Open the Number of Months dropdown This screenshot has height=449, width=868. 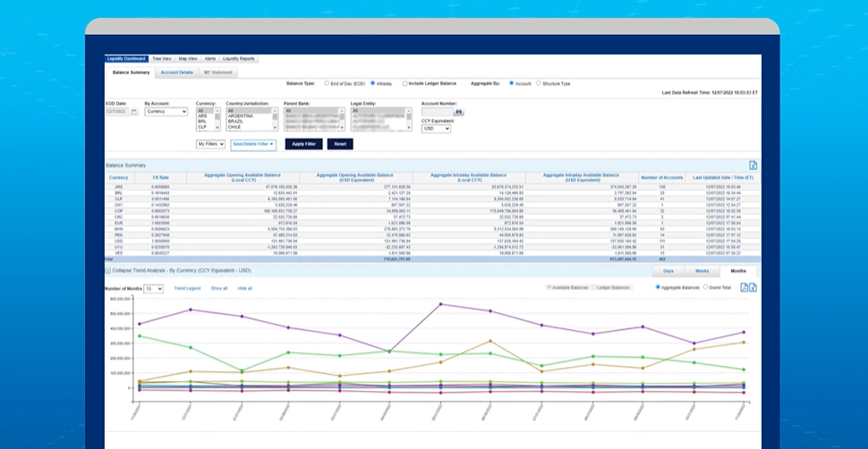tap(153, 288)
